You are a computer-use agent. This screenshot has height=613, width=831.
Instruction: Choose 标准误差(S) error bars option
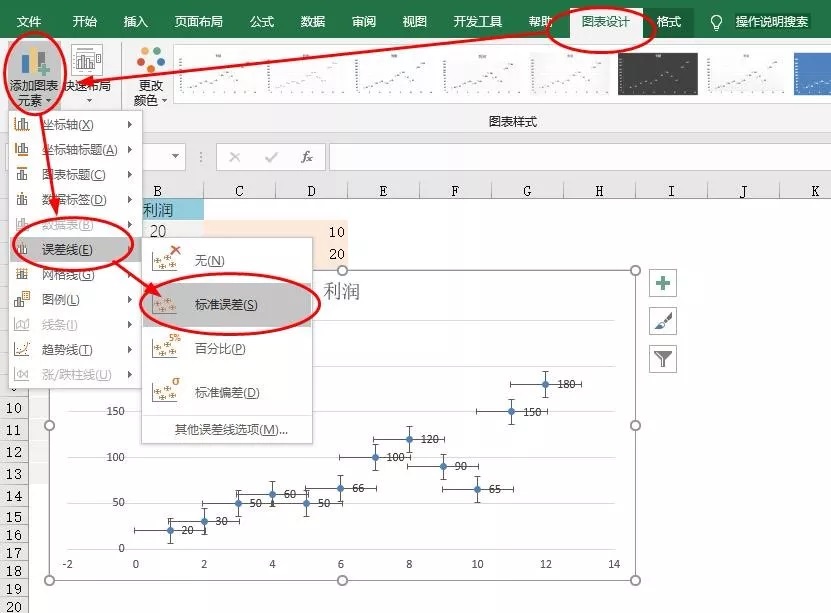click(227, 305)
